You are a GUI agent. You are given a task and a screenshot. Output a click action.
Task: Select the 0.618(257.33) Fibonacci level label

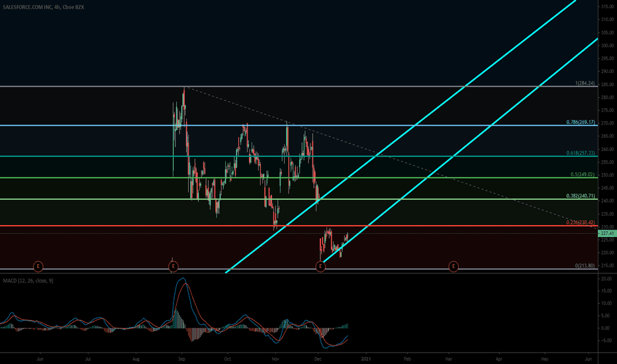pos(581,153)
